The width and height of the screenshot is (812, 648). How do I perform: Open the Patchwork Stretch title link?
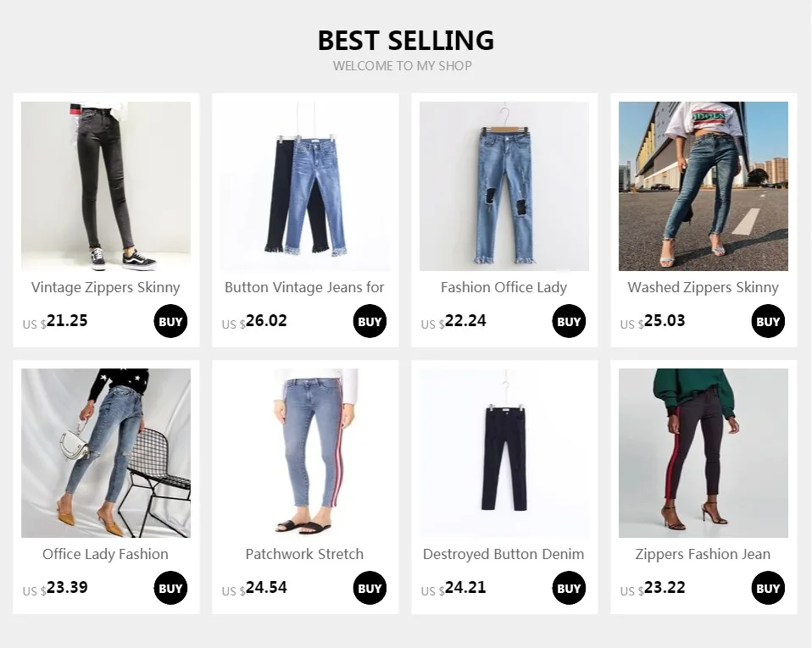tap(304, 554)
